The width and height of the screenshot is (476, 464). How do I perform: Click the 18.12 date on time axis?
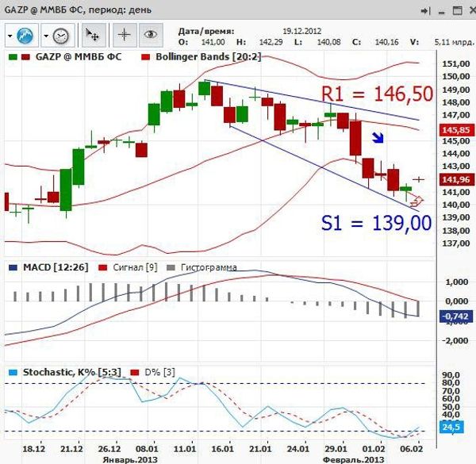point(33,449)
